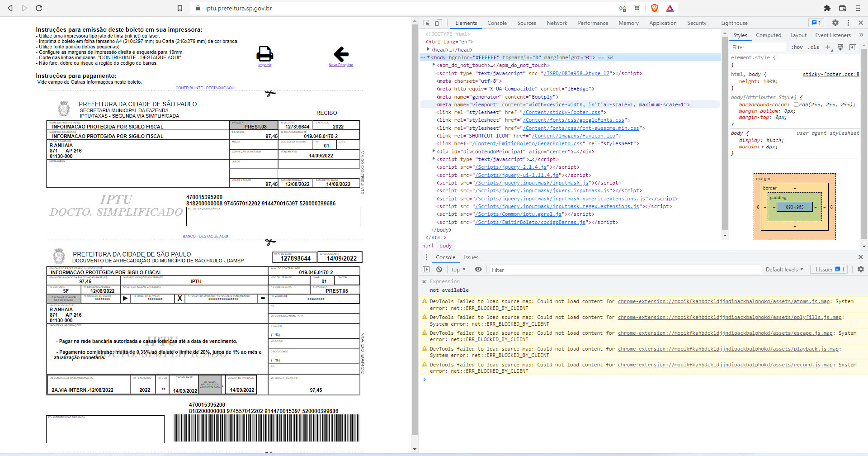The width and height of the screenshot is (868, 456).
Task: Toggle the background-color swatch rgb(255, 255, 255)
Action: tap(796, 104)
